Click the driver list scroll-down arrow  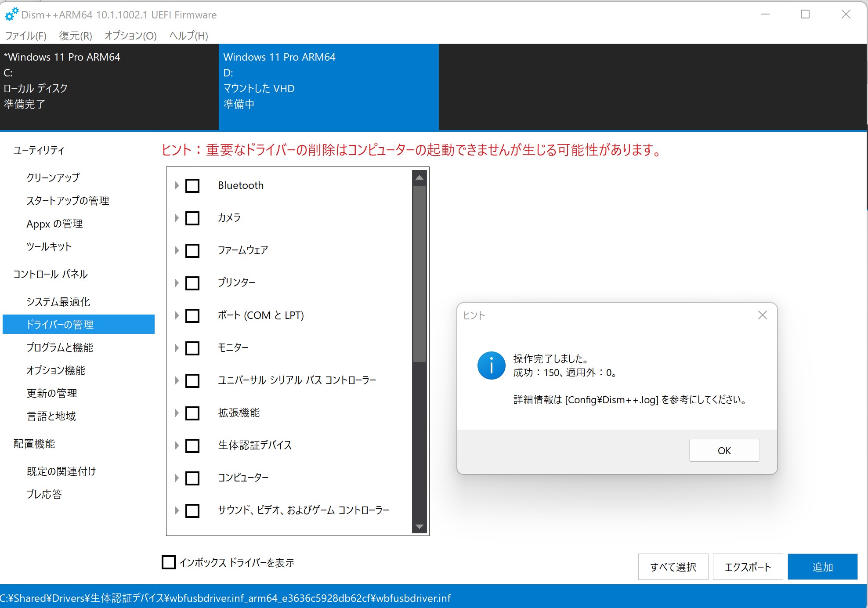pyautogui.click(x=420, y=526)
